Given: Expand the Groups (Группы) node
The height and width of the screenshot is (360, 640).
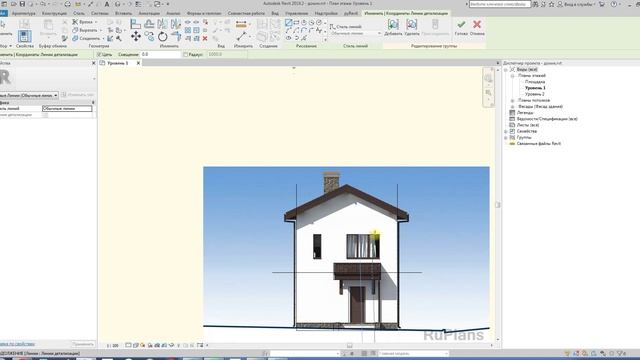Looking at the screenshot, I should click(x=506, y=138).
